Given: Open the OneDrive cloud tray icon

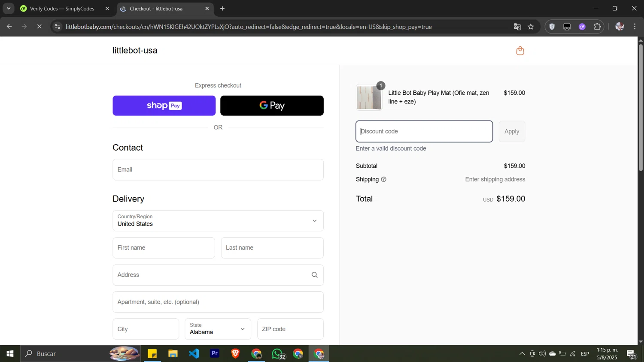Looking at the screenshot, I should 553,354.
